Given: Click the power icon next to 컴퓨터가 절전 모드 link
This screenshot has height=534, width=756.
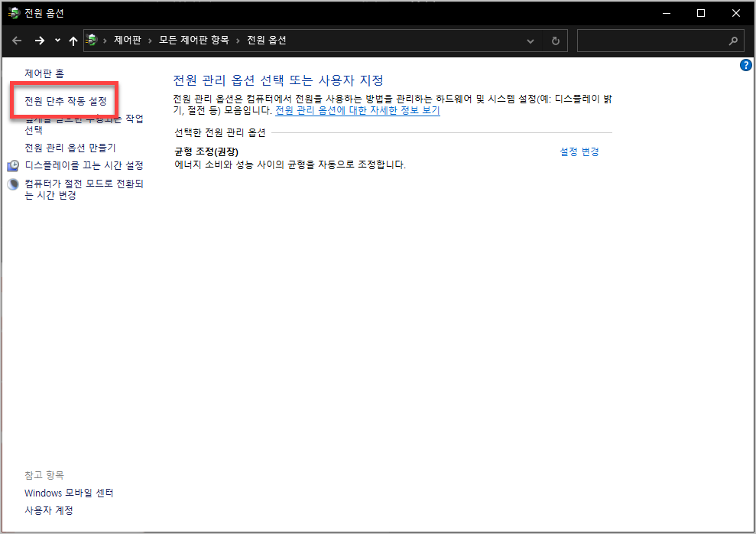Looking at the screenshot, I should 12,184.
